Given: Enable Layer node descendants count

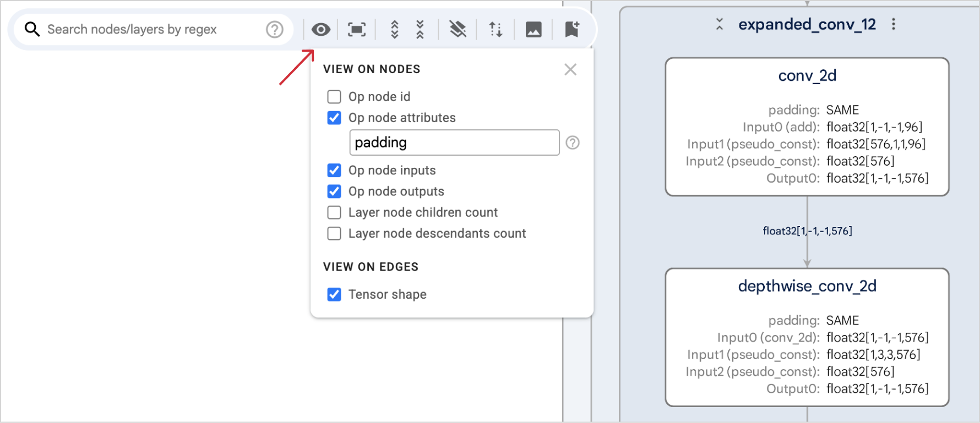Looking at the screenshot, I should tap(334, 233).
